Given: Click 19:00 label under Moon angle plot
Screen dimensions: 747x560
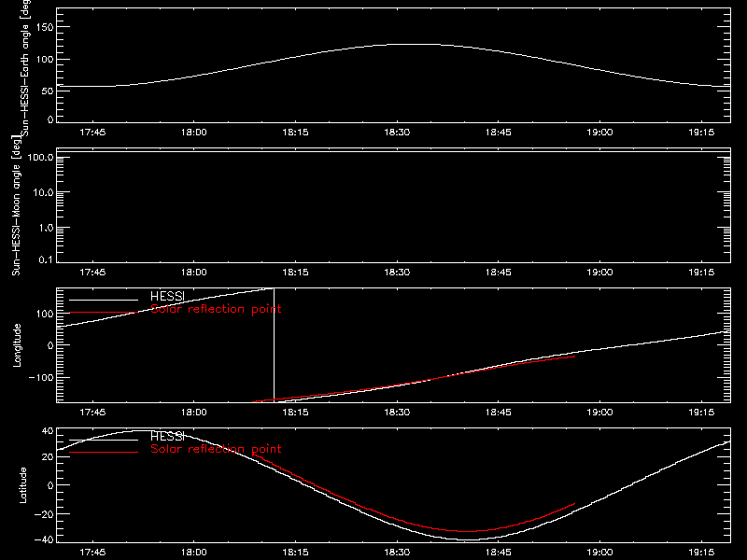Looking at the screenshot, I should click(599, 272).
